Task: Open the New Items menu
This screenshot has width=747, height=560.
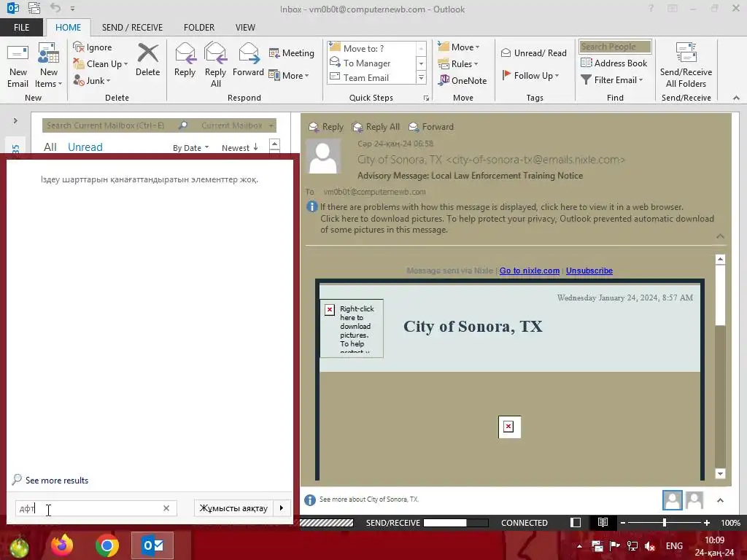Action: click(x=49, y=66)
